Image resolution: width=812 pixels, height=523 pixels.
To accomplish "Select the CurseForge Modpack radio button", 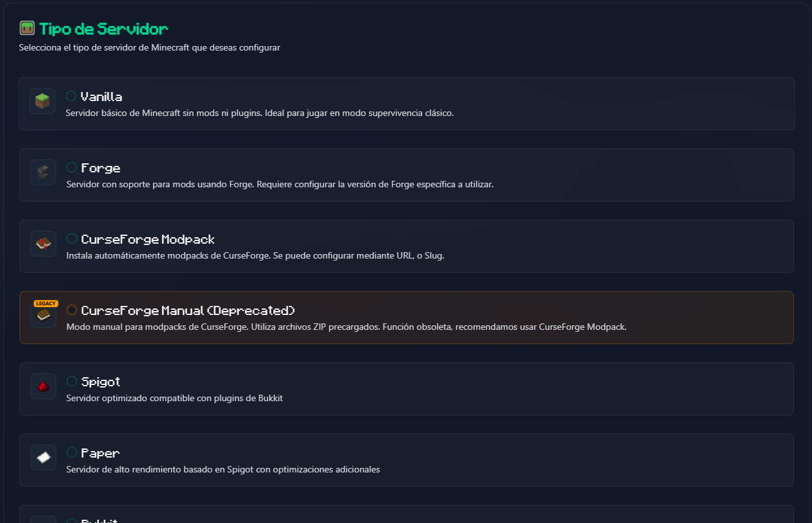I will coord(72,238).
